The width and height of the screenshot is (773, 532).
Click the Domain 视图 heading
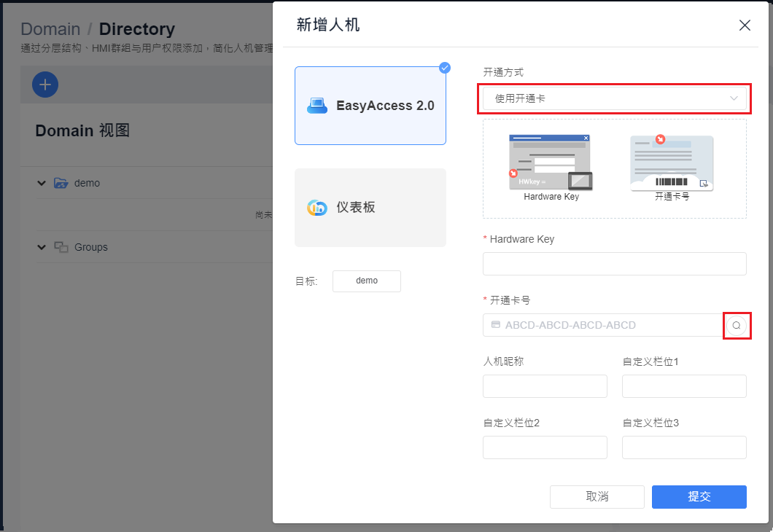(82, 130)
